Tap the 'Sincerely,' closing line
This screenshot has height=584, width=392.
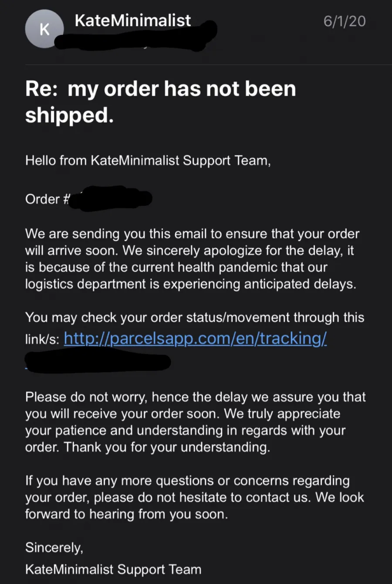pos(54,547)
